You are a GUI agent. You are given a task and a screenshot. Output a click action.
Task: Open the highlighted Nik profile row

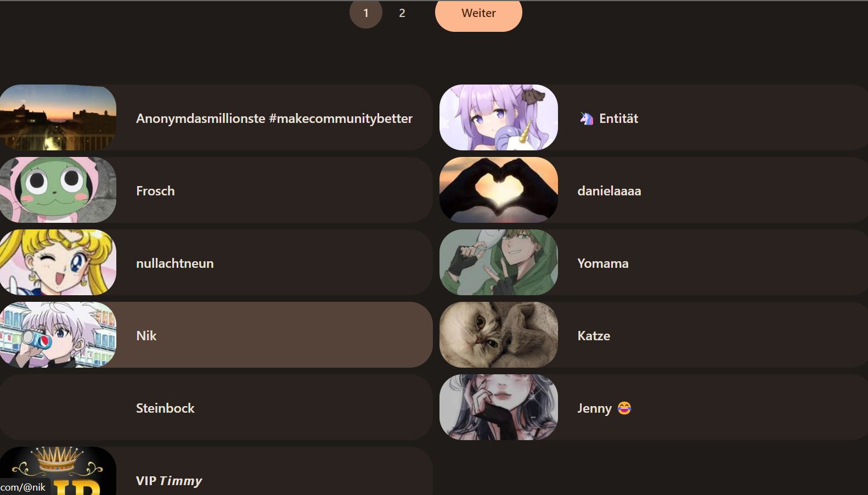[x=216, y=335]
